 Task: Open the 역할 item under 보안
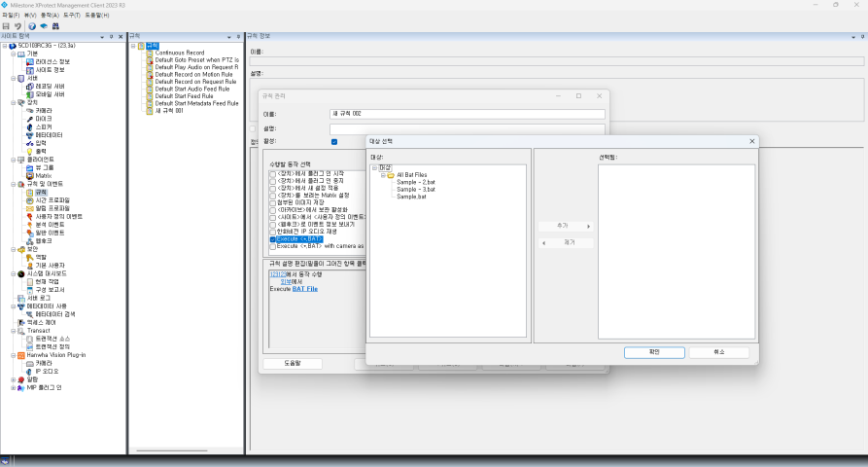click(x=41, y=257)
